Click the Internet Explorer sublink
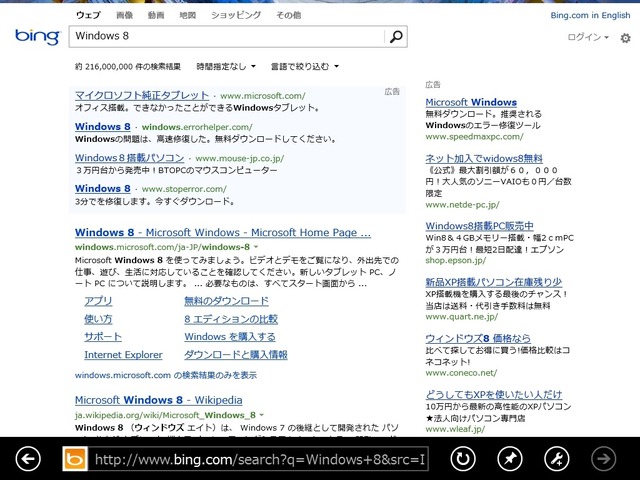Screen dimensions: 640x480 pyautogui.click(x=123, y=355)
